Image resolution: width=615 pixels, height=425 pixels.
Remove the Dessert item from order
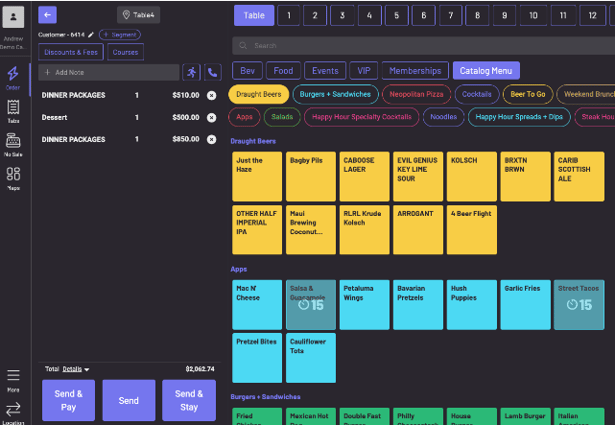[211, 117]
